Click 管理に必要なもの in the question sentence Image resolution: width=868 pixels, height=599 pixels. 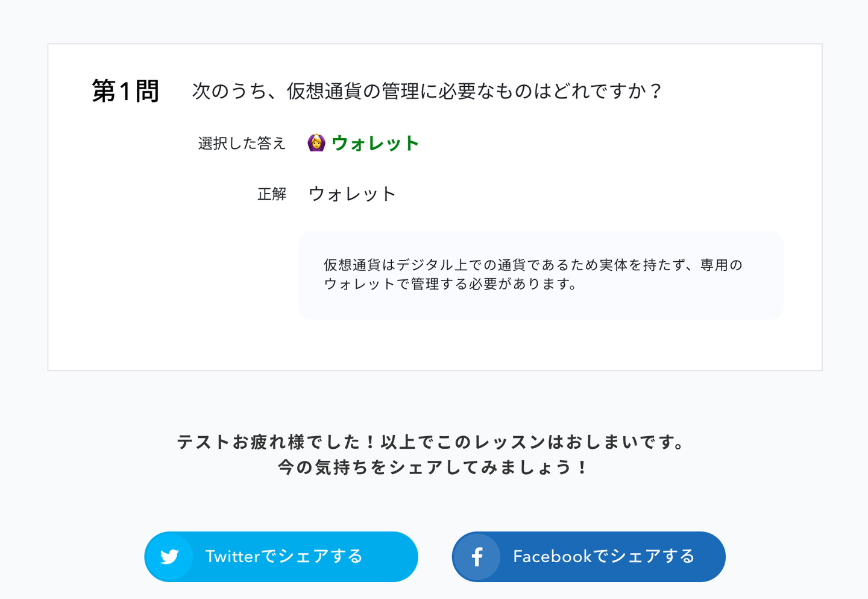pos(457,91)
